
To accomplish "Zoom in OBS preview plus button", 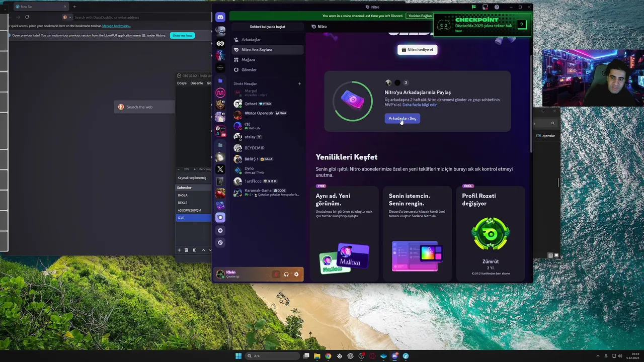I will point(195,169).
